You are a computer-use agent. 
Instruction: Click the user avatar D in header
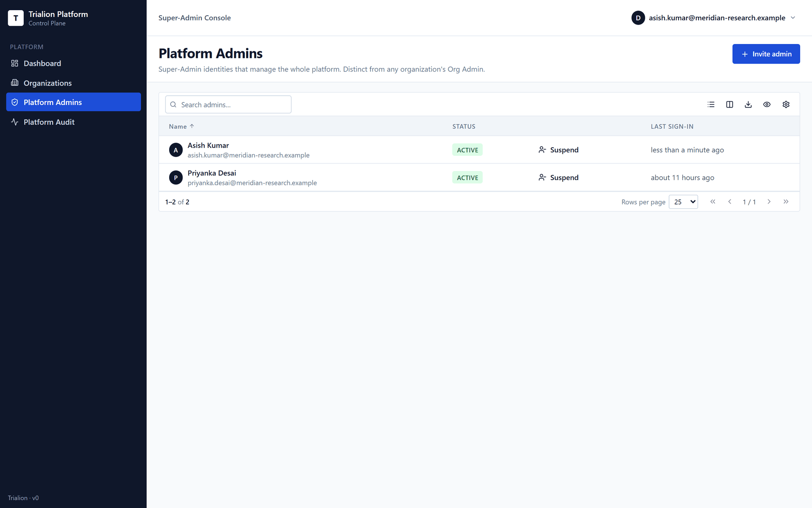(638, 18)
